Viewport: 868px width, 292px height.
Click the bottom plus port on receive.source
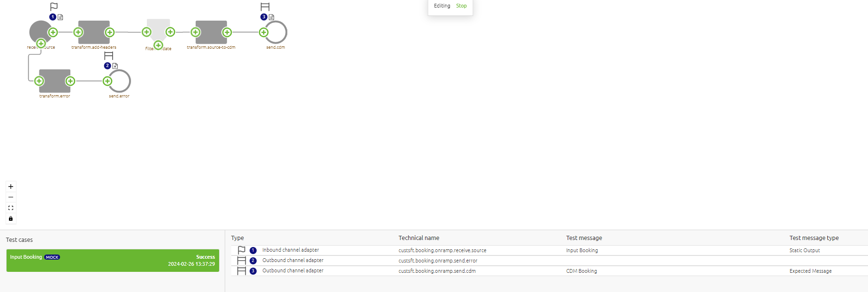(41, 44)
